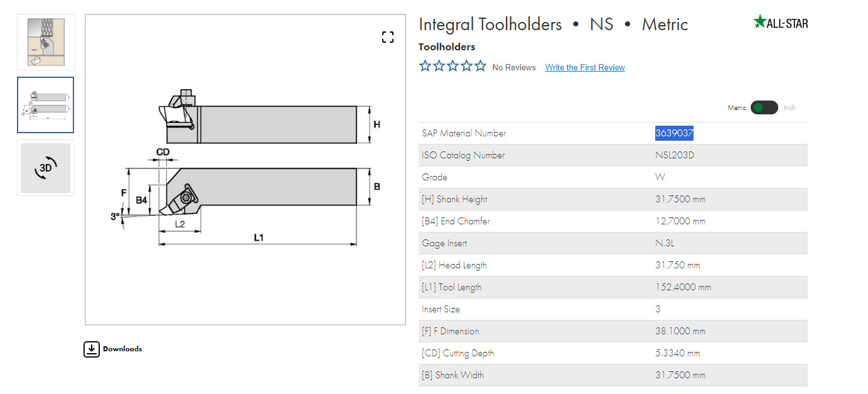Screen dimensions: 868x394
Task: Click the Downloads text label
Action: coord(122,349)
